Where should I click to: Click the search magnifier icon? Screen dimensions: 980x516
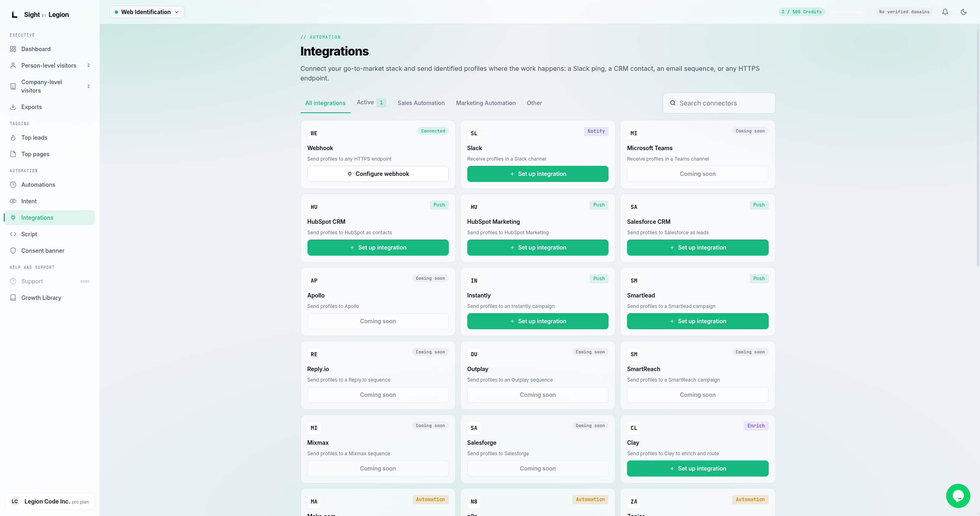[x=673, y=103]
